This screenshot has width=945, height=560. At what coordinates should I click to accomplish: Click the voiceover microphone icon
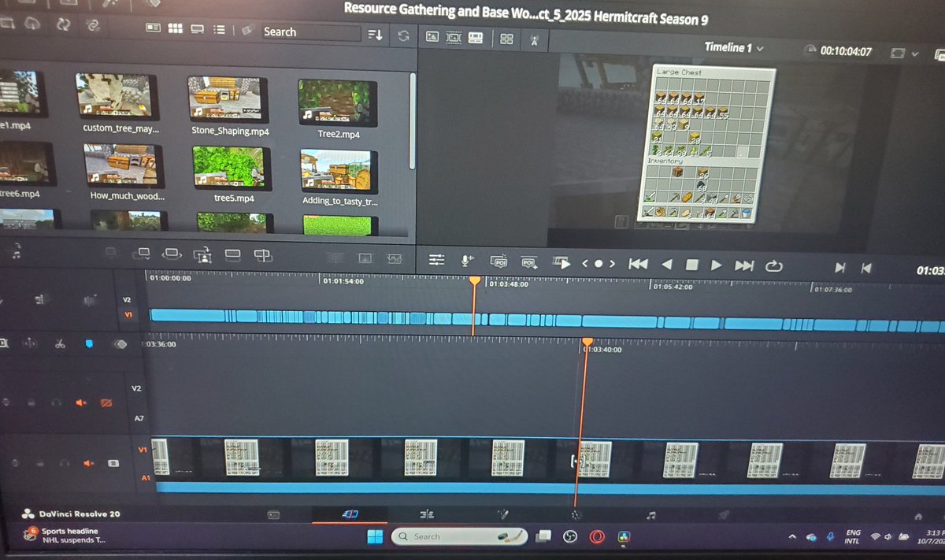[467, 260]
